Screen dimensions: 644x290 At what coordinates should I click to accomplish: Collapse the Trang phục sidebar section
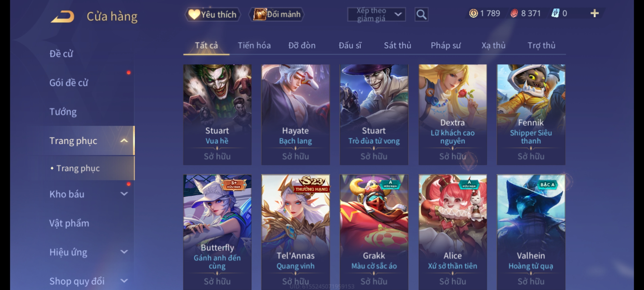point(124,141)
